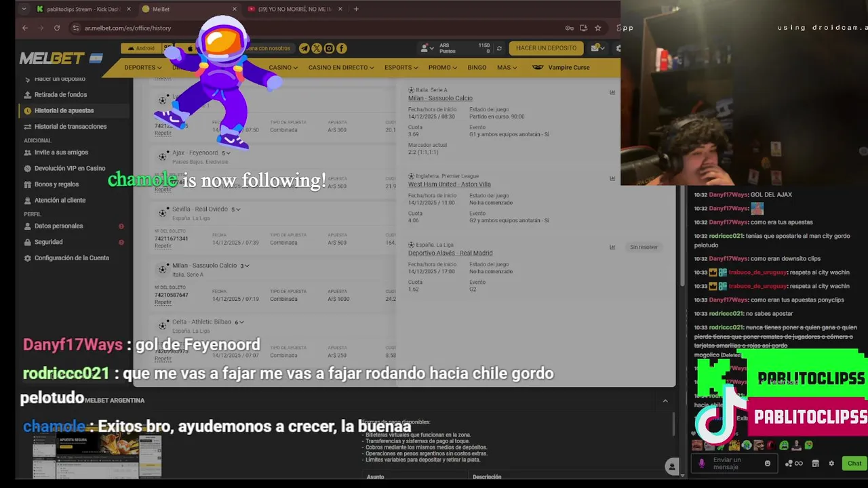The height and width of the screenshot is (488, 868).
Task: Expand the Sevilla - Real Oviedo bet events
Action: tap(236, 209)
